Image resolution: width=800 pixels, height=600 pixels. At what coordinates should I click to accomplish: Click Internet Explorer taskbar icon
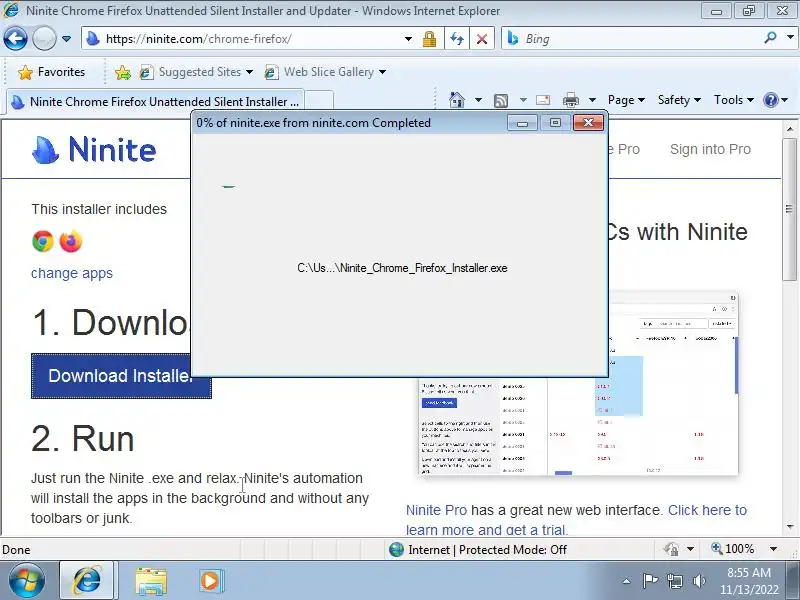[88, 581]
